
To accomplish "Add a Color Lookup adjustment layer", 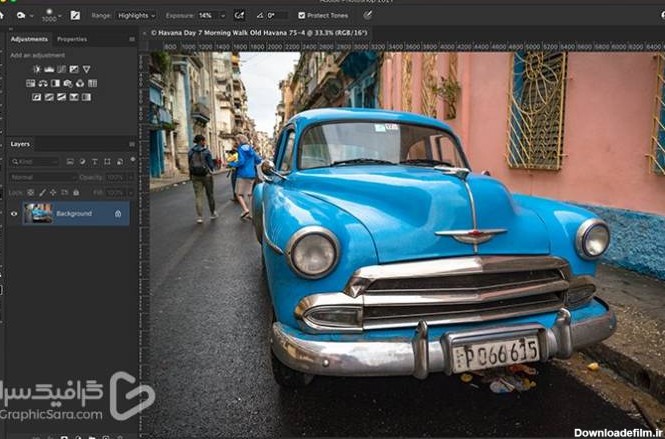I will (92, 84).
